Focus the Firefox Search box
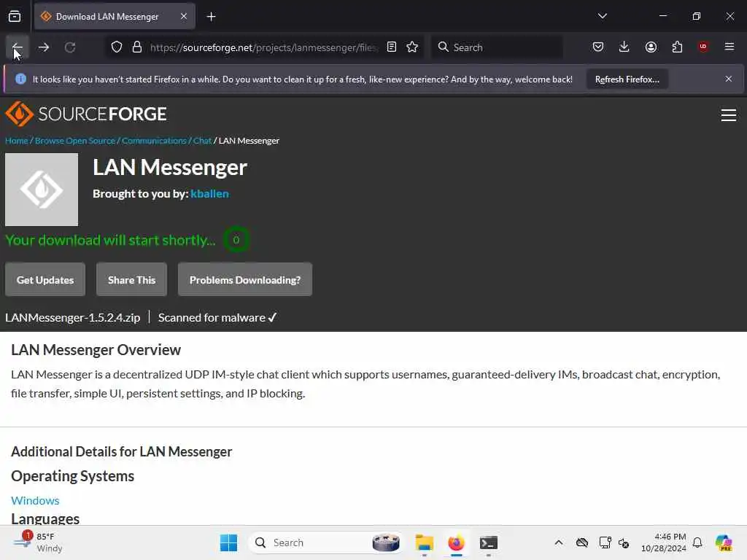 coord(497,47)
